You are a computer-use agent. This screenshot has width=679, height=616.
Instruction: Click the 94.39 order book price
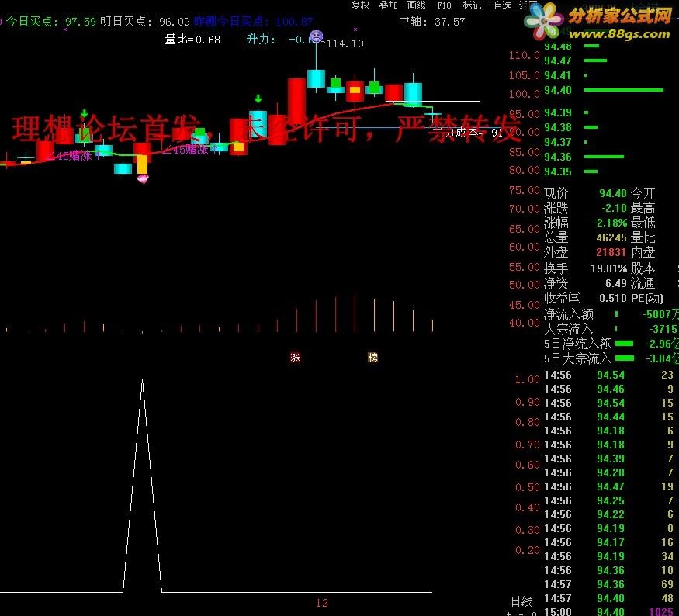558,112
